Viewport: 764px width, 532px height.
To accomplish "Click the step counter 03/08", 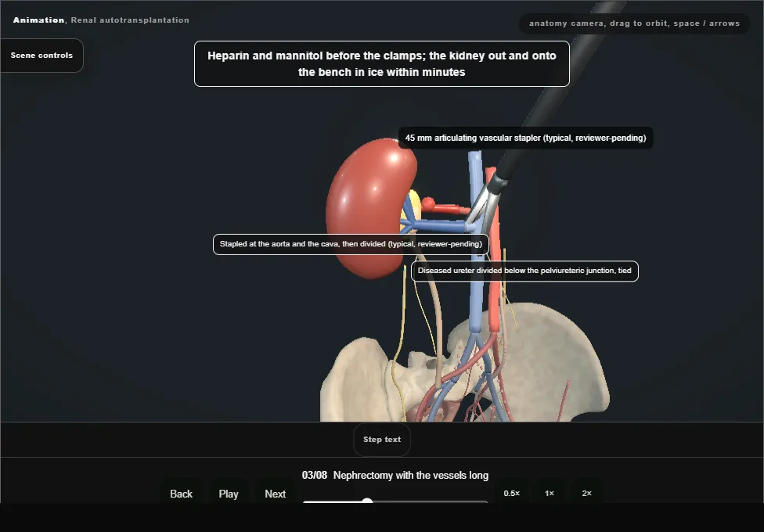I will 314,476.
